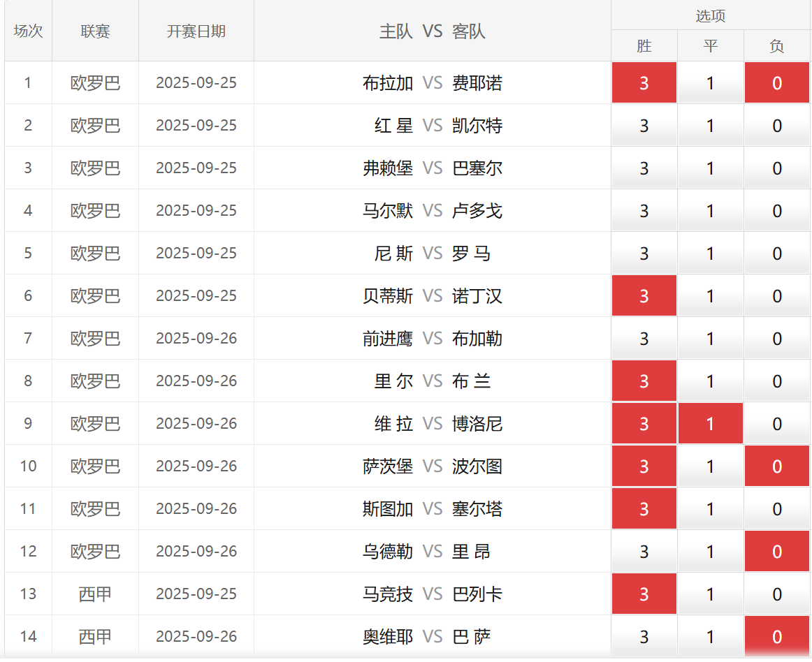Unselect loss option 0 for 萨茨堡 vs 波尔图
812x662 pixels.
point(776,466)
